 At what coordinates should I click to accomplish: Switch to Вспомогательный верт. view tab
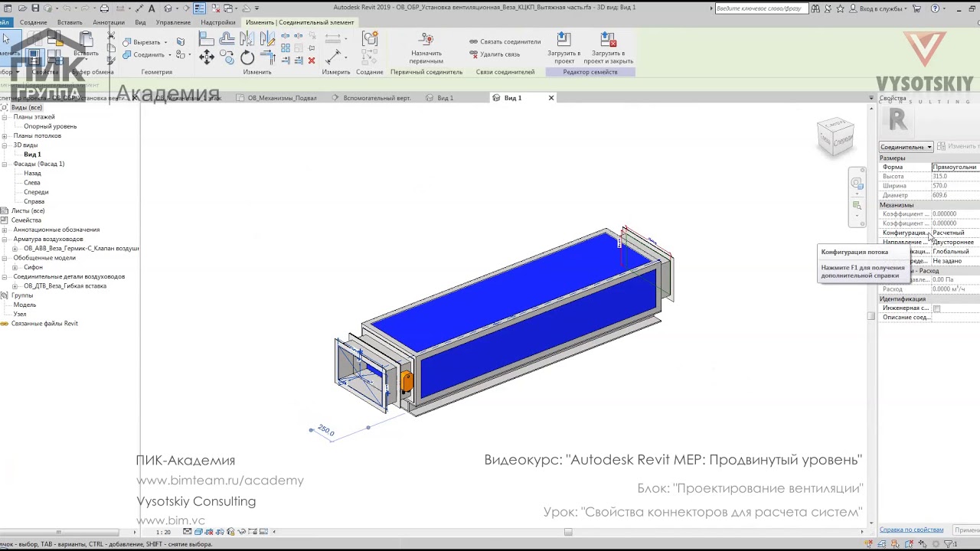377,98
